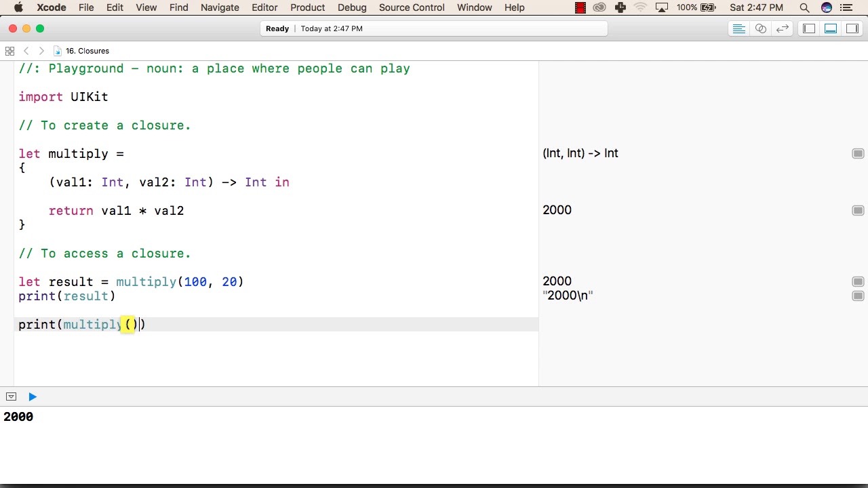Viewport: 868px width, 488px height.
Task: Click the '// To create a closure.' comment
Action: click(105, 125)
